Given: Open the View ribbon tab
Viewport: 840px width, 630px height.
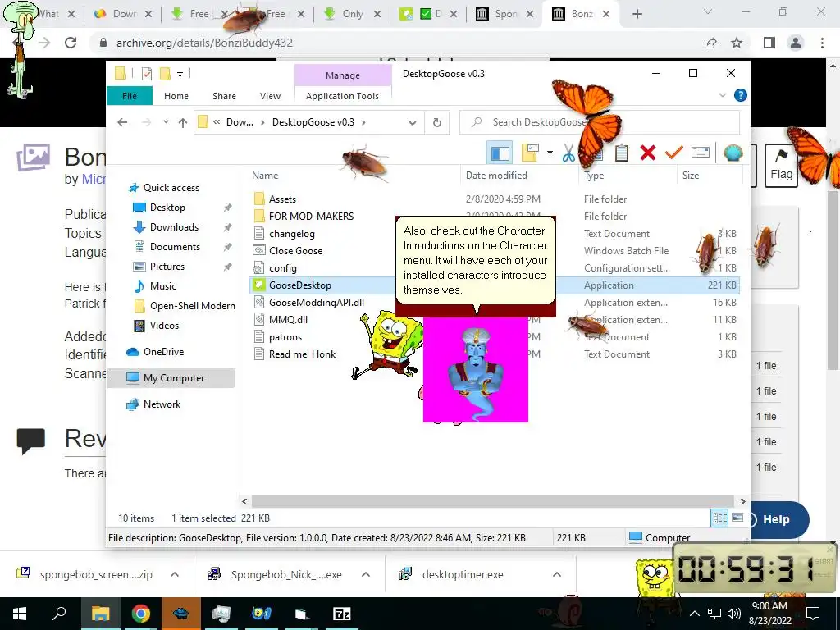Looking at the screenshot, I should pos(270,96).
